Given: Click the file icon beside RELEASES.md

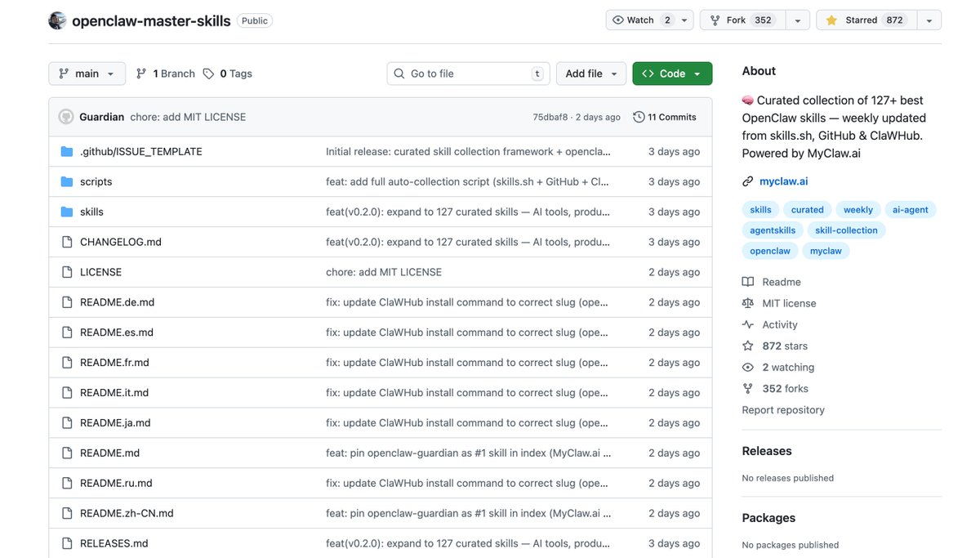Looking at the screenshot, I should [67, 543].
